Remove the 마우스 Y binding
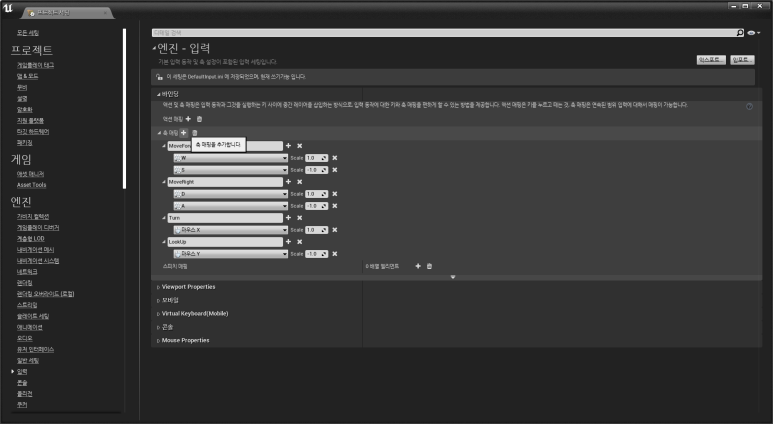 coord(335,254)
